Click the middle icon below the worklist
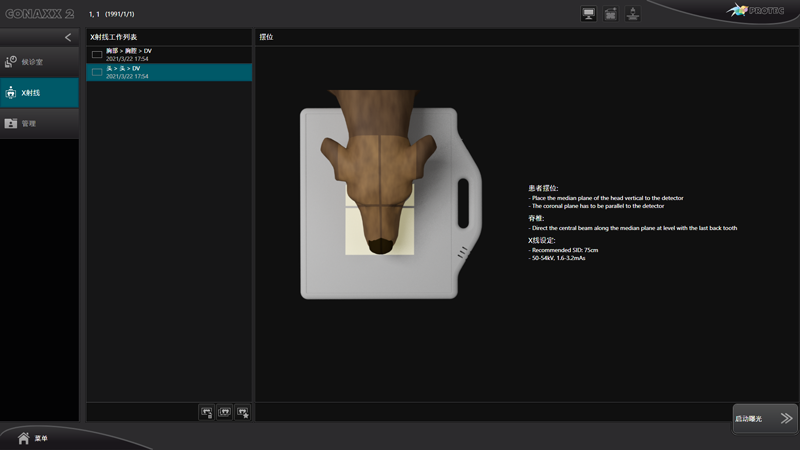800x450 pixels. [224, 411]
